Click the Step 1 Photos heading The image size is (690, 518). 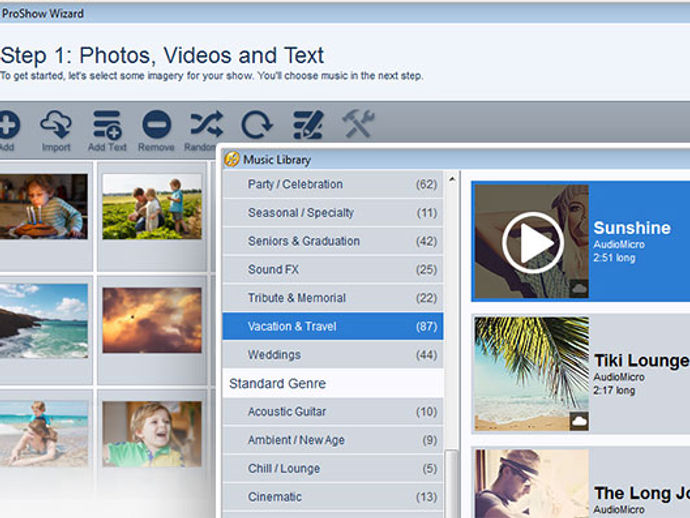coord(162,55)
